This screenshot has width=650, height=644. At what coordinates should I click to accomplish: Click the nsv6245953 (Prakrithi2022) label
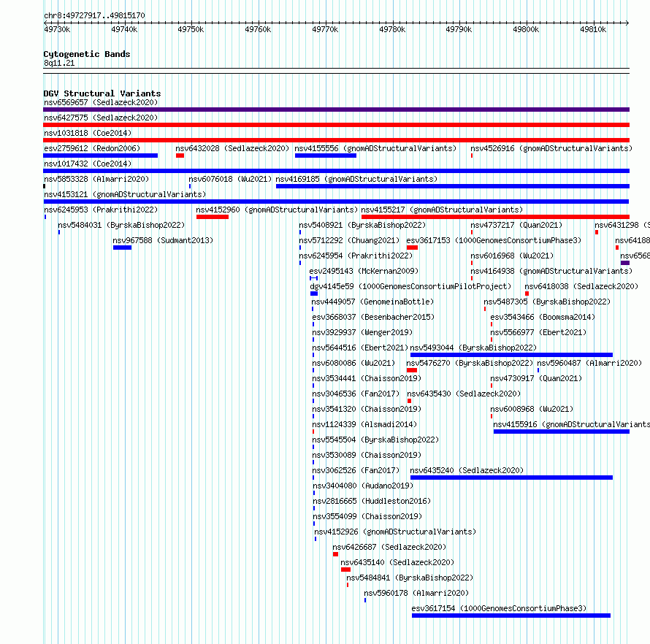pos(101,210)
